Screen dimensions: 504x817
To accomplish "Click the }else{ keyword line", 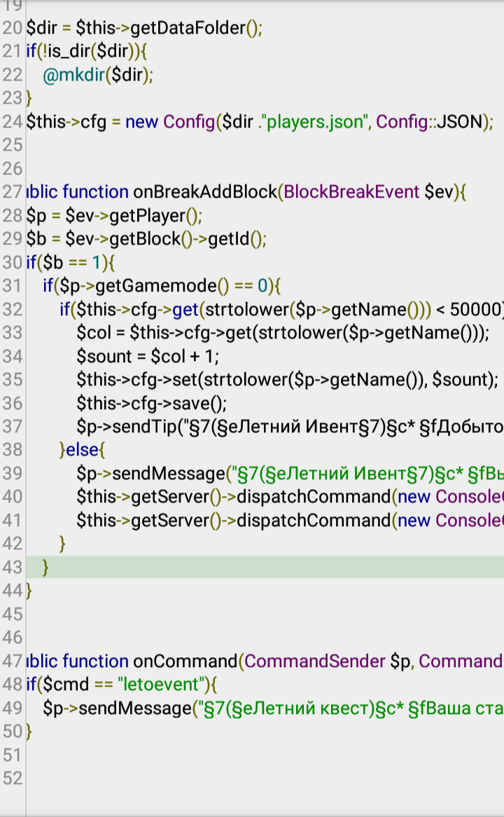I will 83,450.
